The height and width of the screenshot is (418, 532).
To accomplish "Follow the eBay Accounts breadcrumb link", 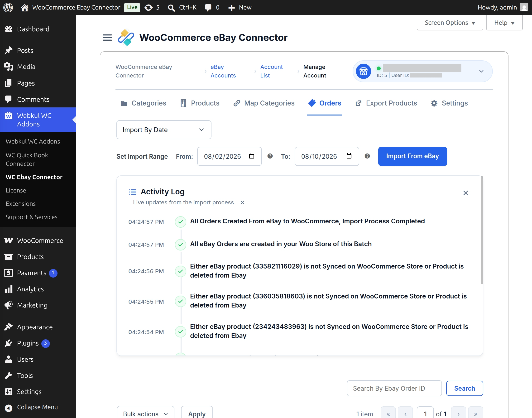I will pos(223,71).
